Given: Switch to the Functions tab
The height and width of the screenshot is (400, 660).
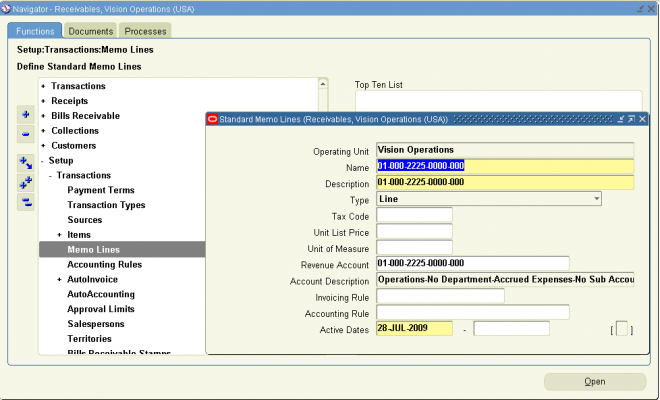Looking at the screenshot, I should [35, 31].
